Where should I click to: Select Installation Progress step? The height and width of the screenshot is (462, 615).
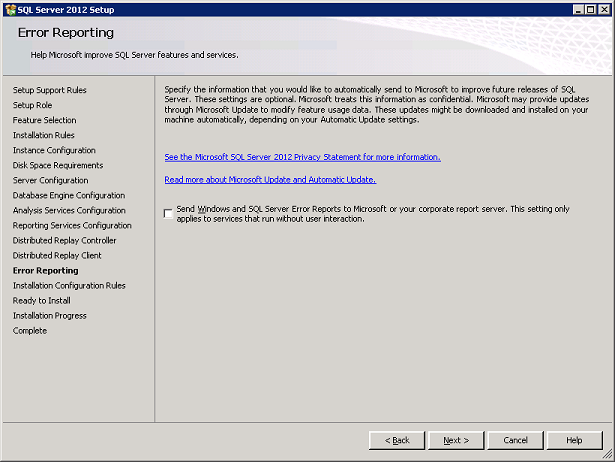tap(49, 316)
